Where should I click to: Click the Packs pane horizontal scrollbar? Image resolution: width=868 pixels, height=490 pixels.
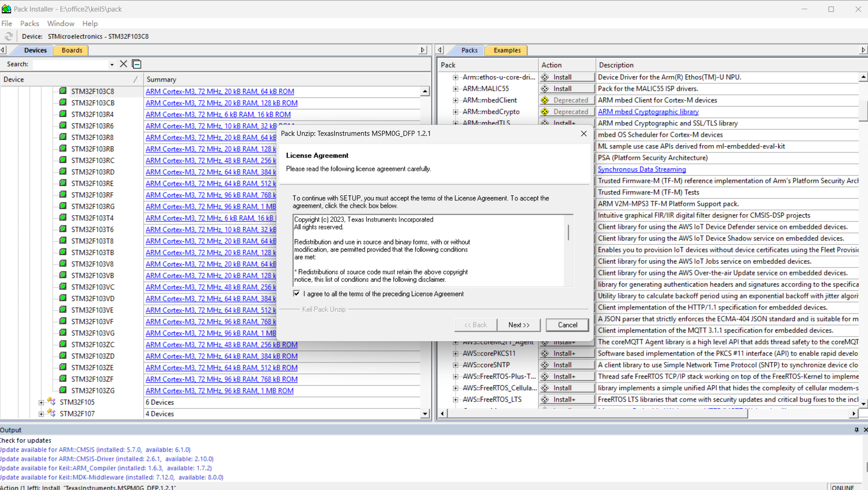click(597, 414)
